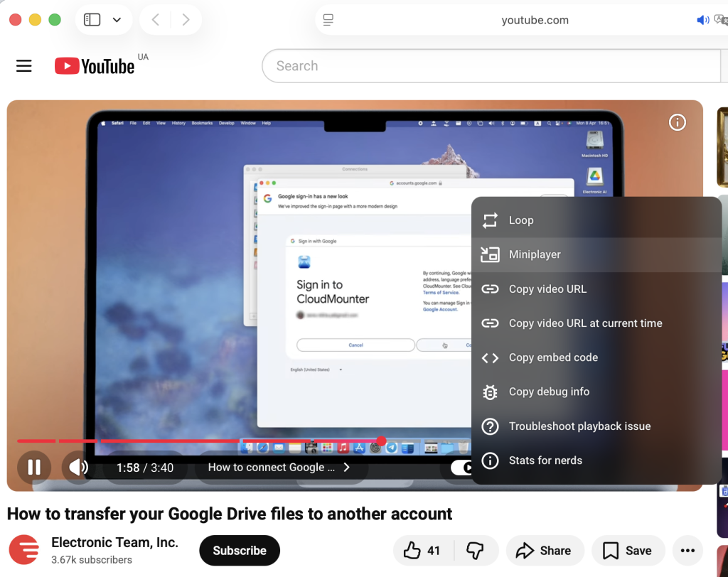Open the video info card icon

(677, 122)
